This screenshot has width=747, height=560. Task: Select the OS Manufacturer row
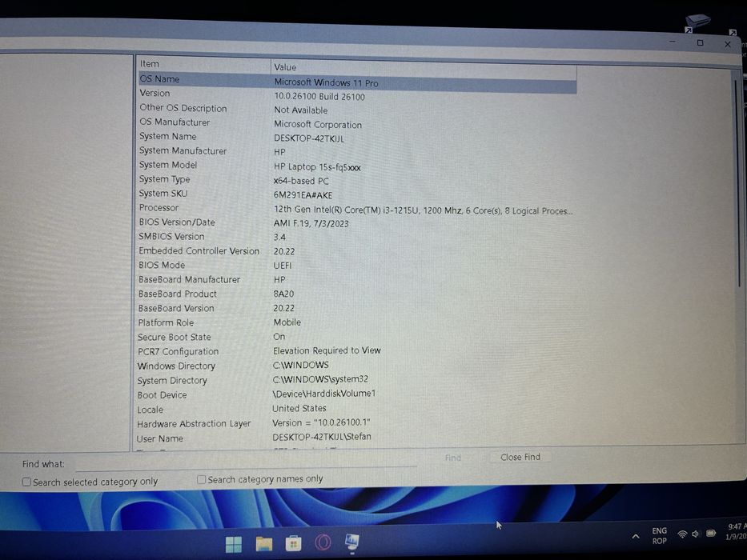(x=357, y=123)
